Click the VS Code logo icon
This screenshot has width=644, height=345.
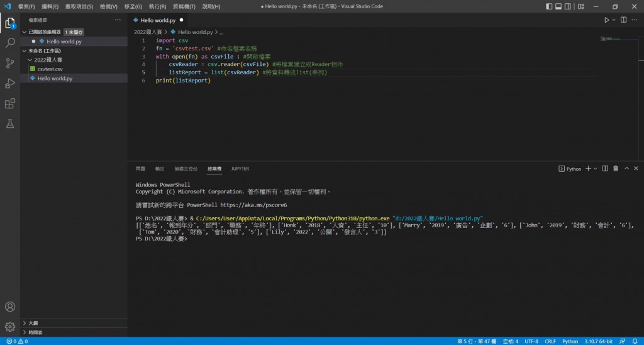point(7,6)
